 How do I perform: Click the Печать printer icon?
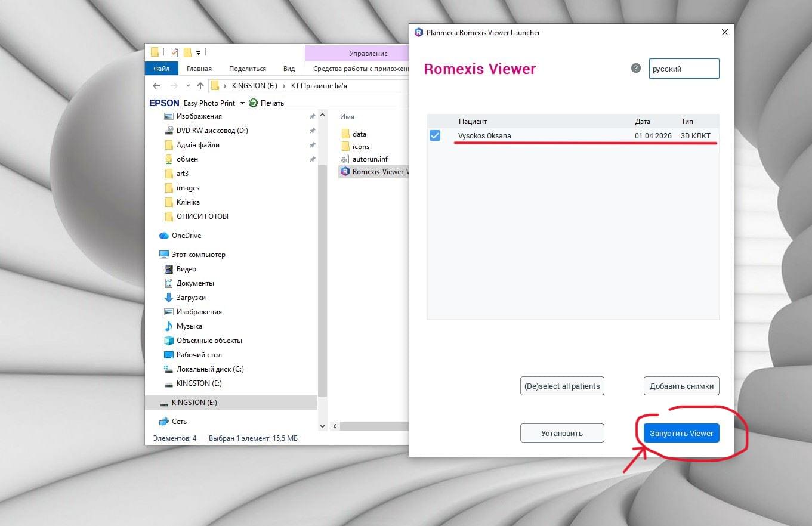pyautogui.click(x=254, y=103)
